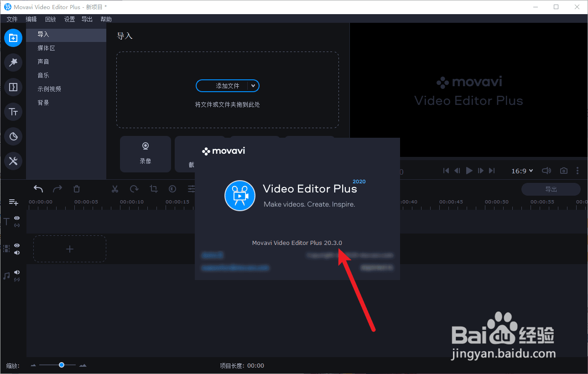The width and height of the screenshot is (588, 374).
Task: Click the 项目长度: 00:00 status text
Action: click(x=242, y=365)
